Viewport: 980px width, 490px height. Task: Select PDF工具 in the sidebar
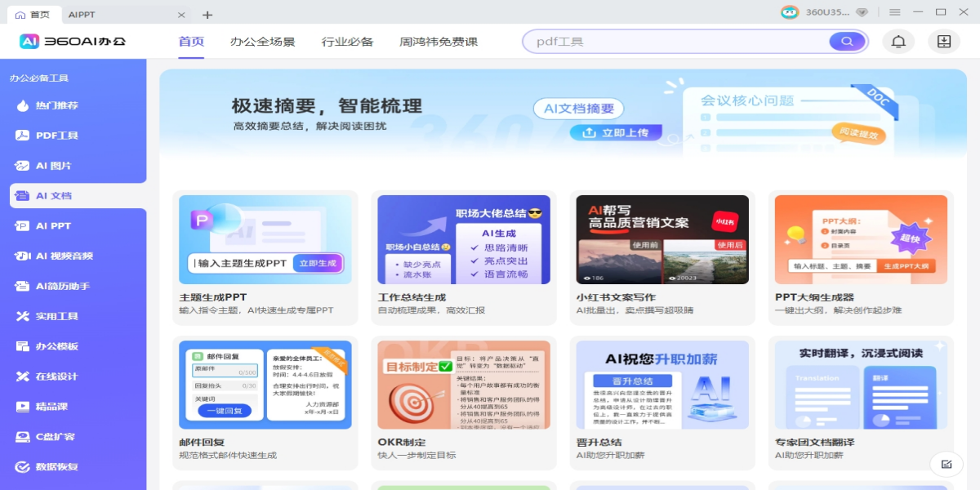(x=57, y=136)
